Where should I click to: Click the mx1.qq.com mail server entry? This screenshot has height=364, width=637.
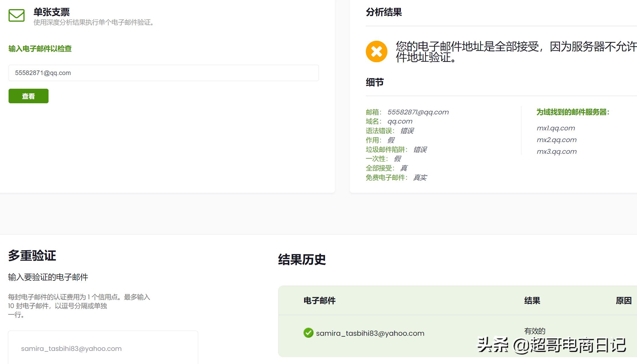[x=556, y=128]
